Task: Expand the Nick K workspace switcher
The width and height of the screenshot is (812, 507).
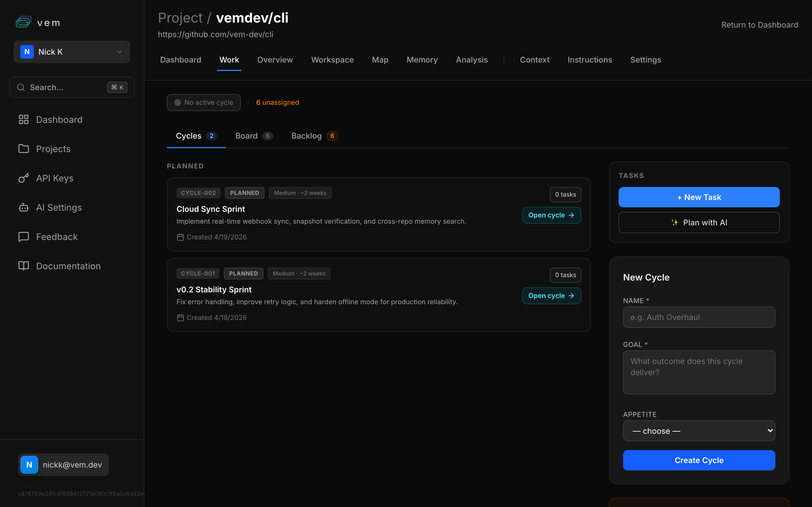Action: pos(72,52)
